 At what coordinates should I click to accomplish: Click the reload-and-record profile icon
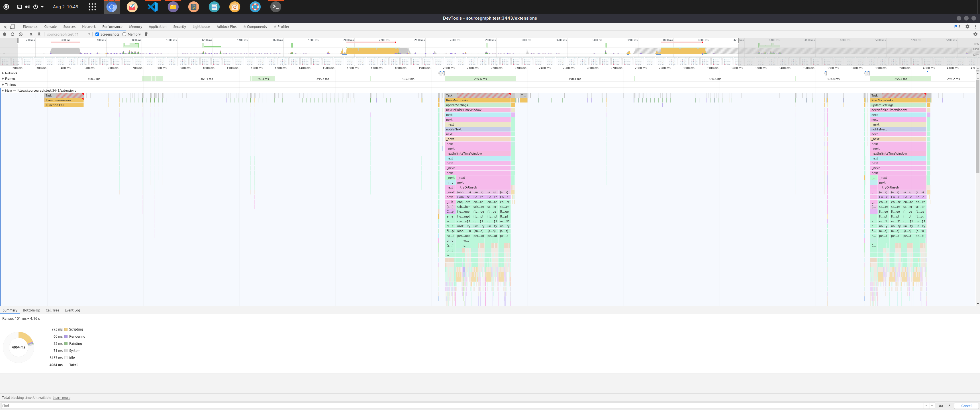click(x=13, y=34)
